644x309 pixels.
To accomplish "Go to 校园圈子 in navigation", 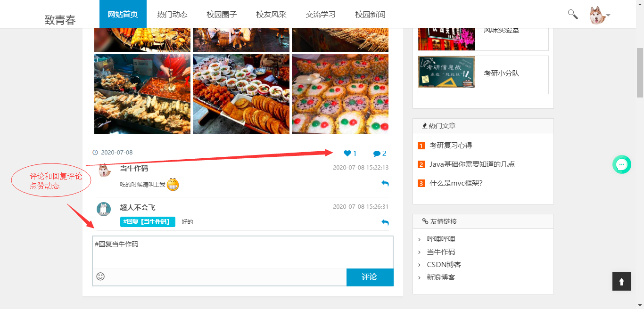I will click(x=222, y=14).
